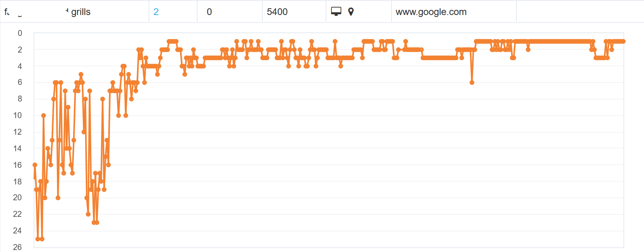Click the final data point on chart's right end
The image size is (644, 252).
pos(623,41)
